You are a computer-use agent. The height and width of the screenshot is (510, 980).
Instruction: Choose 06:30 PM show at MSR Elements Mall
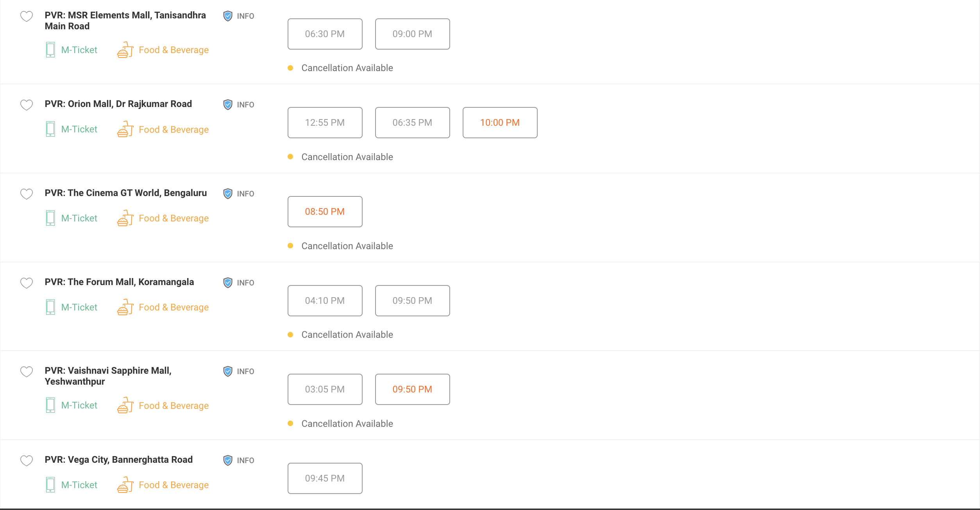pos(325,34)
